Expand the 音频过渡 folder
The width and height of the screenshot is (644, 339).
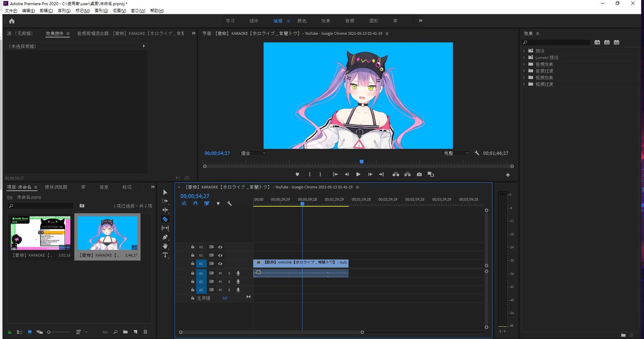524,71
